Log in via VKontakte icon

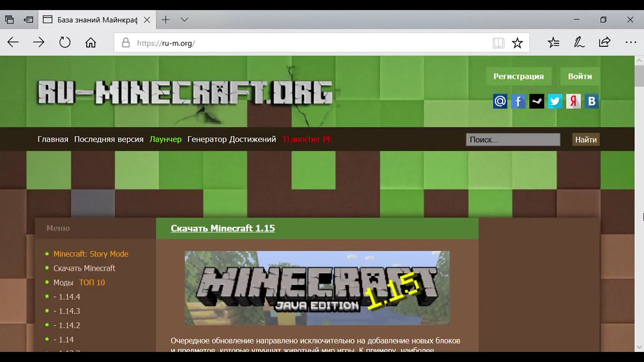pos(592,102)
